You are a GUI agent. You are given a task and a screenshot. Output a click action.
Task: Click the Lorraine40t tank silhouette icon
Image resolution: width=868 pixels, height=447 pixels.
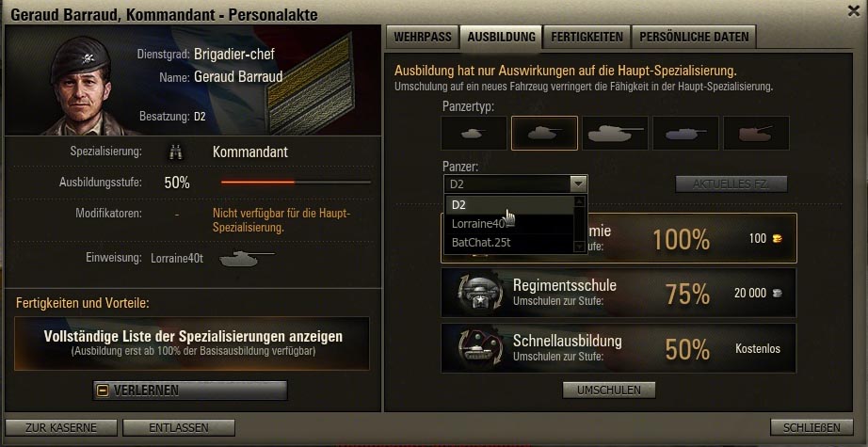pyautogui.click(x=247, y=258)
